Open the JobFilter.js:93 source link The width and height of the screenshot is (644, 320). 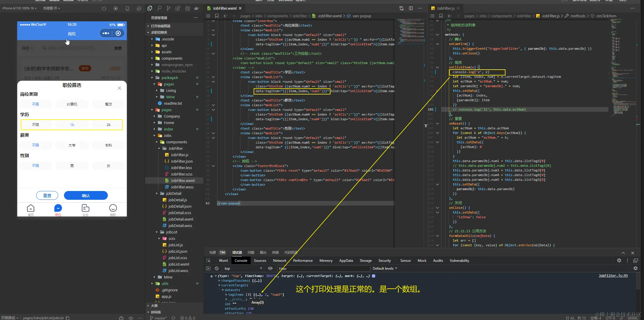pos(613,276)
